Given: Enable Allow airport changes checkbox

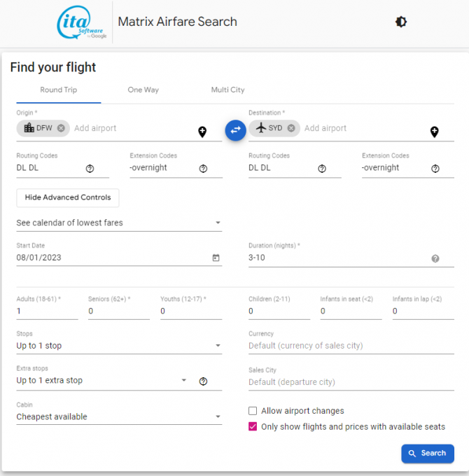Looking at the screenshot, I should 253,411.
